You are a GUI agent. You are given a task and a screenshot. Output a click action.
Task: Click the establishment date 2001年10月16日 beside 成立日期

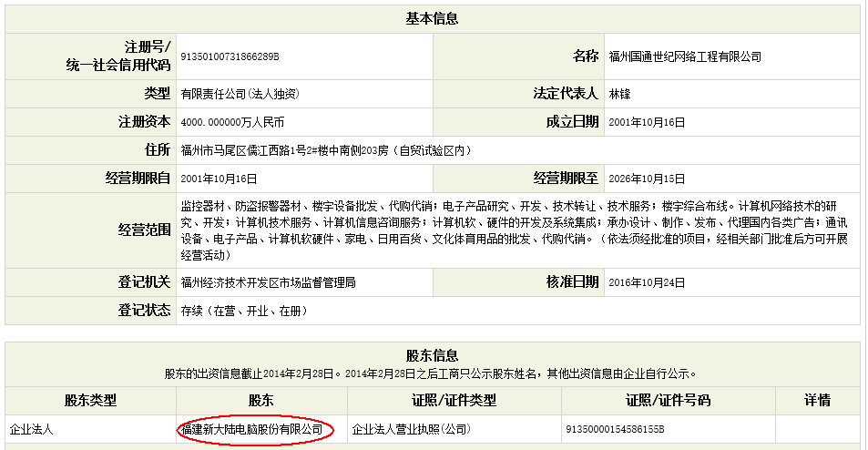[647, 122]
